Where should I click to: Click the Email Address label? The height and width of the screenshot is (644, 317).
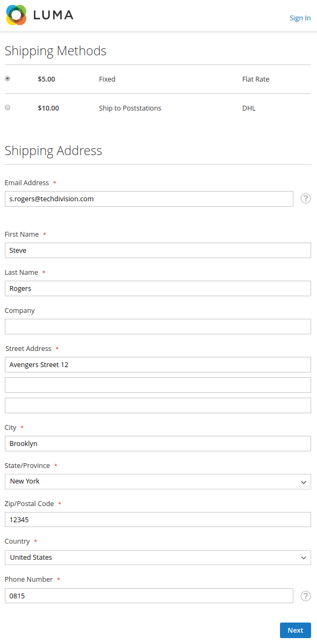[x=27, y=182]
